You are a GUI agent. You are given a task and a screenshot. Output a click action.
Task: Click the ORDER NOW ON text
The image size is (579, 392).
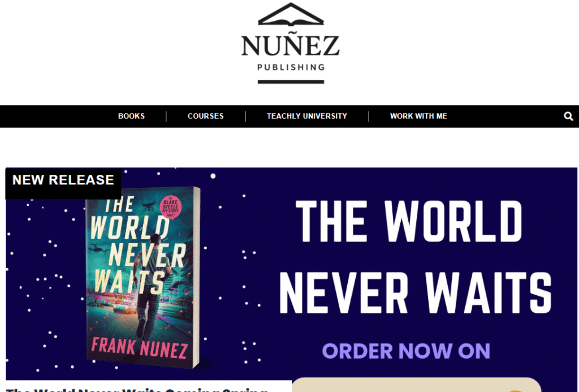pyautogui.click(x=406, y=351)
